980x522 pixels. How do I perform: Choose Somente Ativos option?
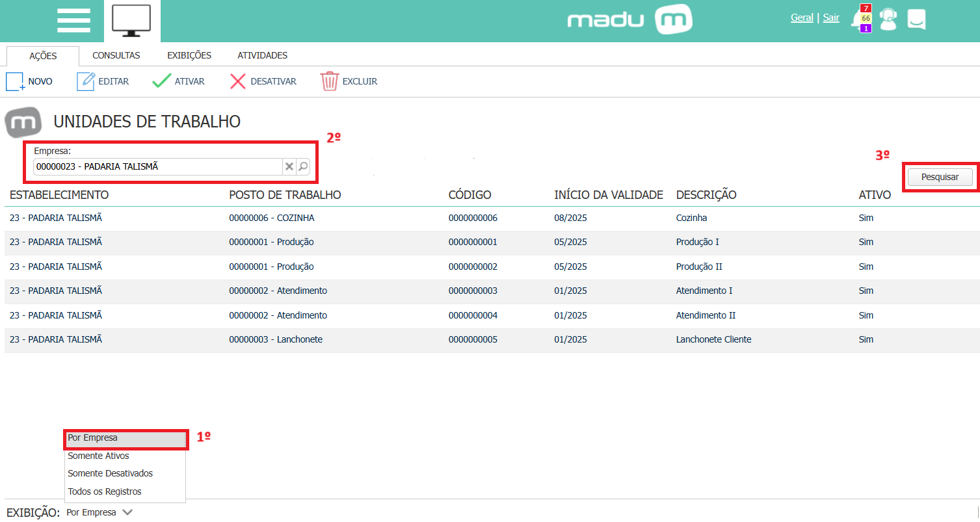pyautogui.click(x=126, y=456)
